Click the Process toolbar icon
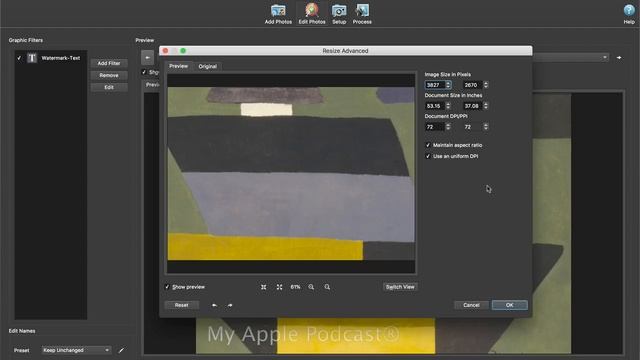 (x=362, y=14)
